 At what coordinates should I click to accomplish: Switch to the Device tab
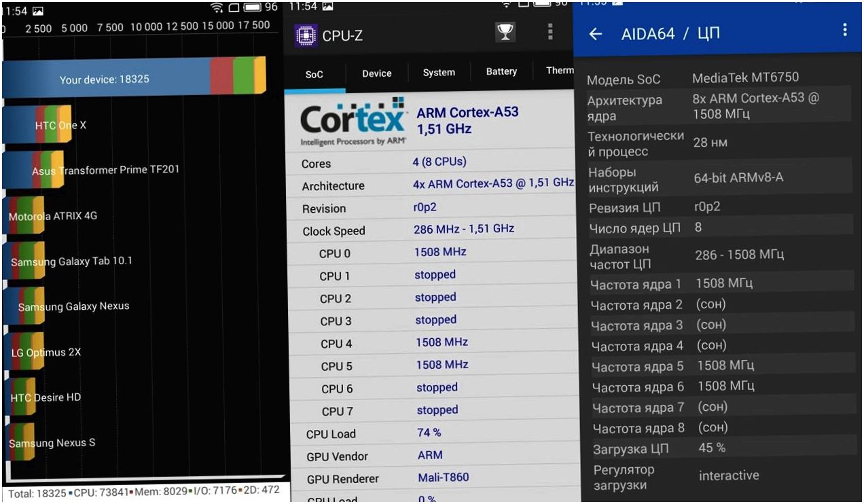coord(377,73)
